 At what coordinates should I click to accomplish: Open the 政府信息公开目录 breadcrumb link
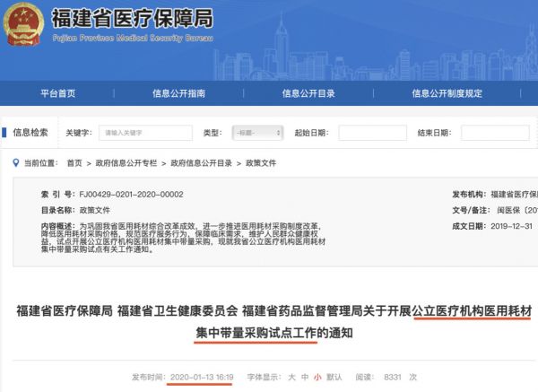point(202,163)
